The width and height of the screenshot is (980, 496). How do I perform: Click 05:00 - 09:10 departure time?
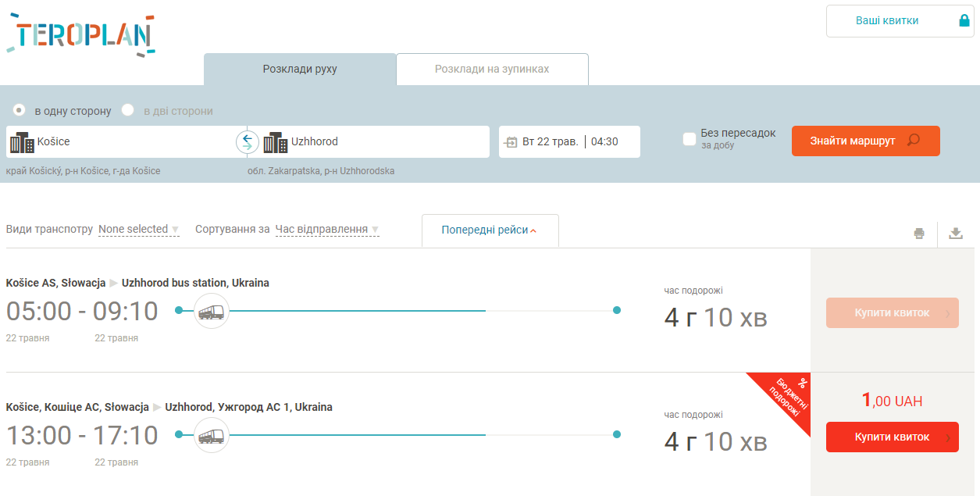click(82, 312)
